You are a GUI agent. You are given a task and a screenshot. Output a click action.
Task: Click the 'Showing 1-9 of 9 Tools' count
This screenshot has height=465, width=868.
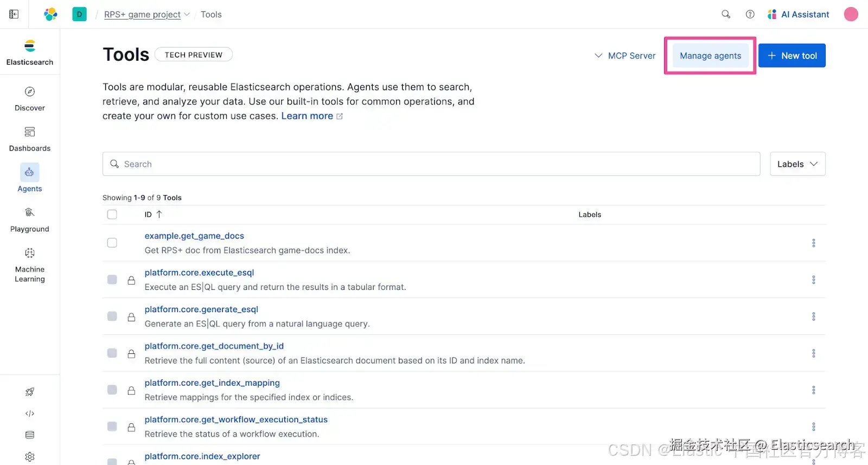coord(142,198)
